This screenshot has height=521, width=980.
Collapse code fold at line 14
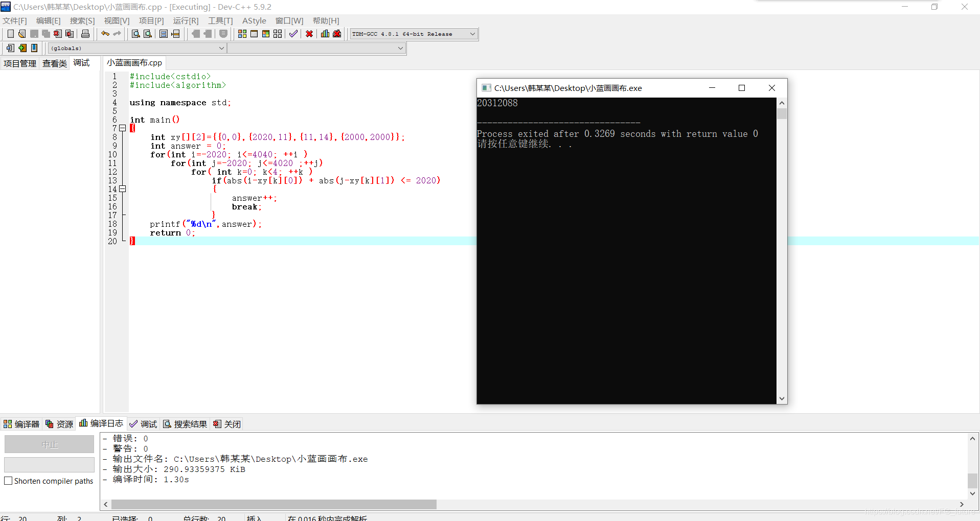pos(123,189)
